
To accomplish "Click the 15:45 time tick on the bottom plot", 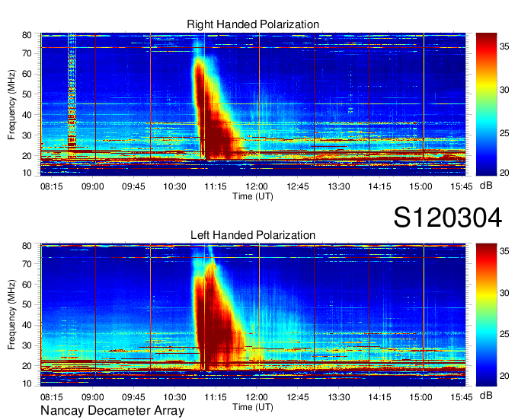I will (462, 397).
